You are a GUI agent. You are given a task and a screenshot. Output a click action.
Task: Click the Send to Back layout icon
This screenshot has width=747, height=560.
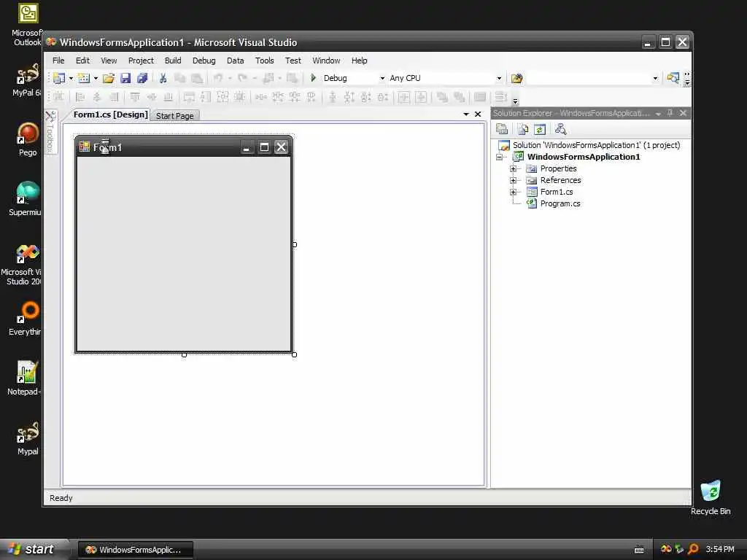coord(460,97)
